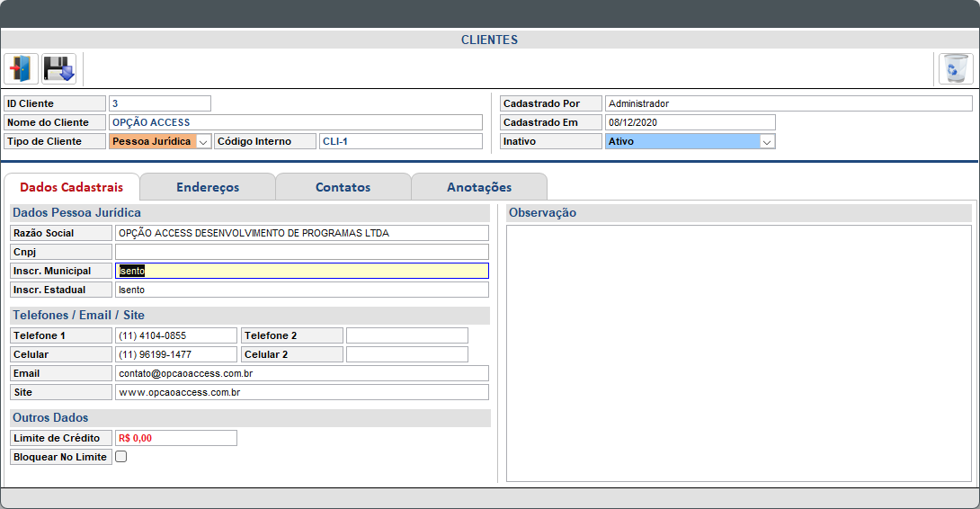The width and height of the screenshot is (980, 509).
Task: Click the Inativo label
Action: point(550,141)
